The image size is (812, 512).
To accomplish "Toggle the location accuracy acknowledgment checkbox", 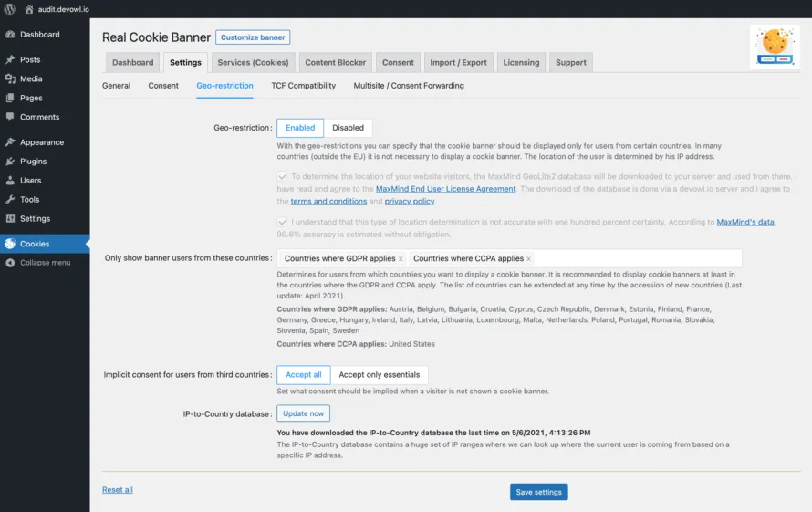I will (x=283, y=222).
